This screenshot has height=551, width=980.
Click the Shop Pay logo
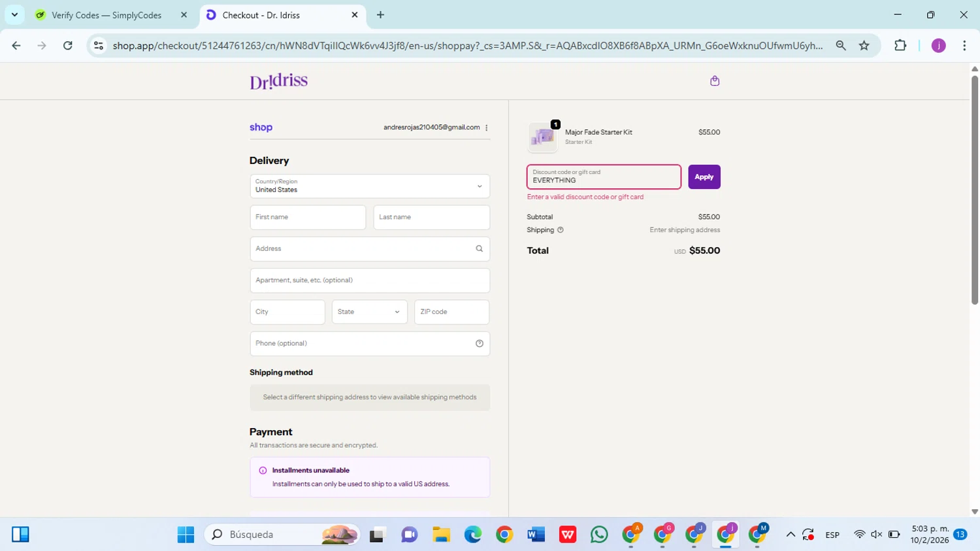click(x=261, y=127)
